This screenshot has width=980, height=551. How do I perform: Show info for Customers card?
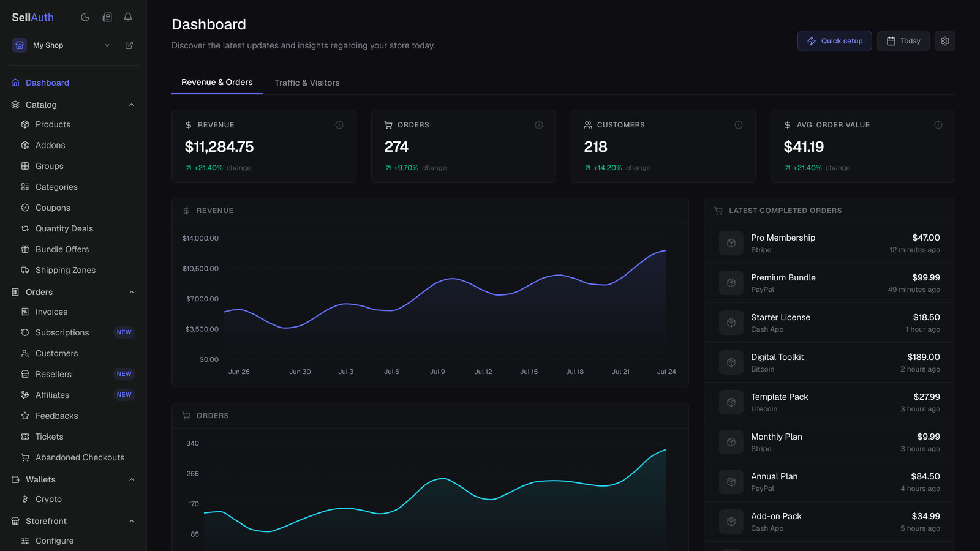[739, 125]
